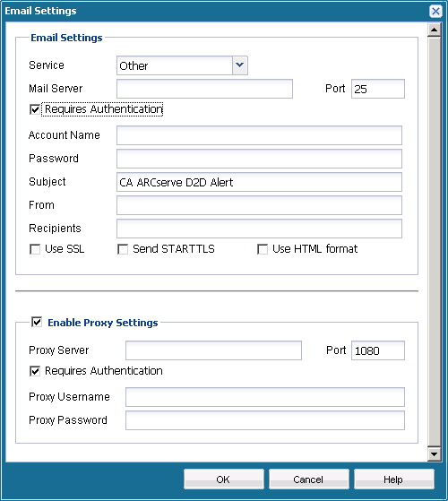The image size is (448, 501).
Task: Close the Email Settings dialog
Action: click(x=435, y=12)
